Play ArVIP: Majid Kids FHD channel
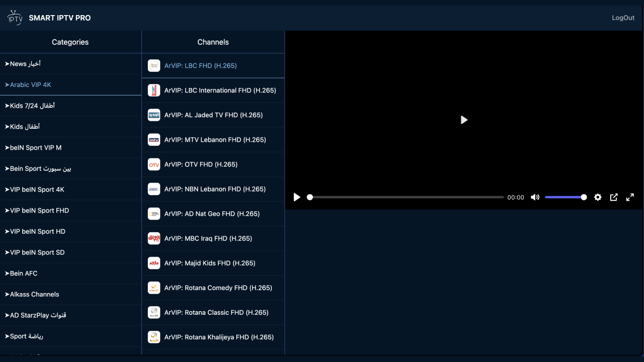This screenshot has height=362, width=644. click(213, 263)
